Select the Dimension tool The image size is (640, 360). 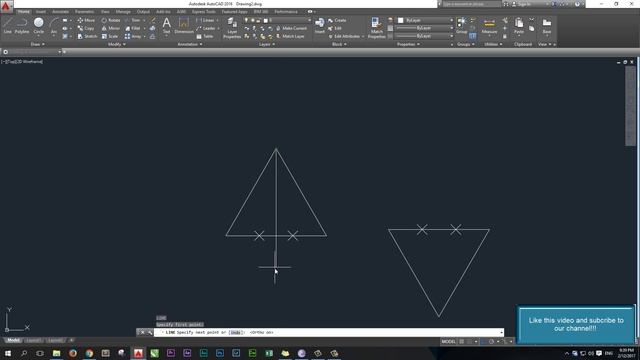184,26
